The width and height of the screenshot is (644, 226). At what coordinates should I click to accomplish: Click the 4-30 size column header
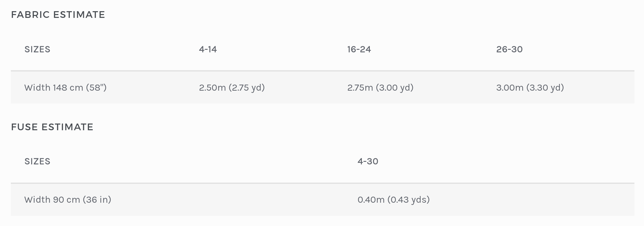[368, 162]
